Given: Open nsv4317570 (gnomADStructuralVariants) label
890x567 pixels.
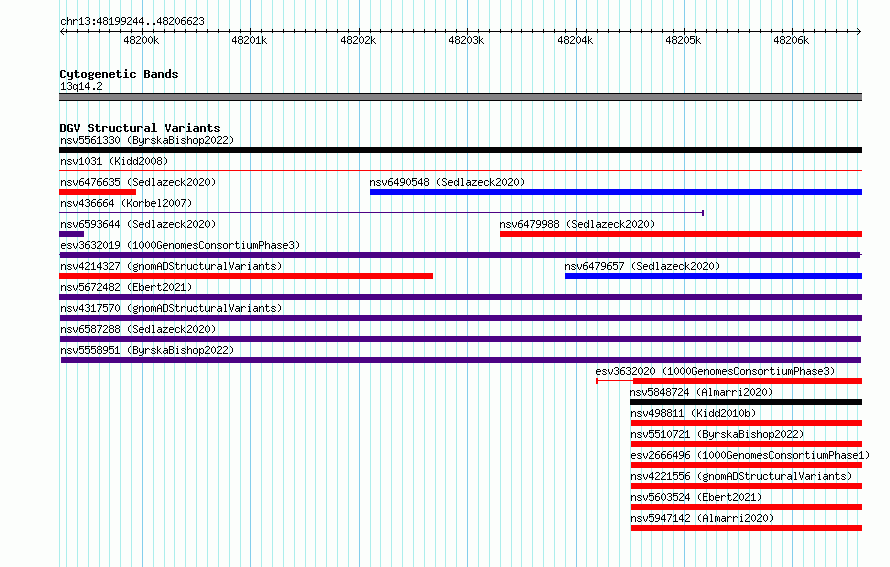Looking at the screenshot, I should point(171,308).
